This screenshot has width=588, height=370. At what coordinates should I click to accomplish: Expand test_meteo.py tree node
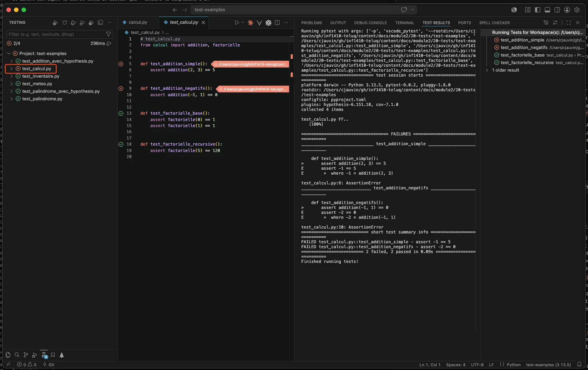point(12,84)
